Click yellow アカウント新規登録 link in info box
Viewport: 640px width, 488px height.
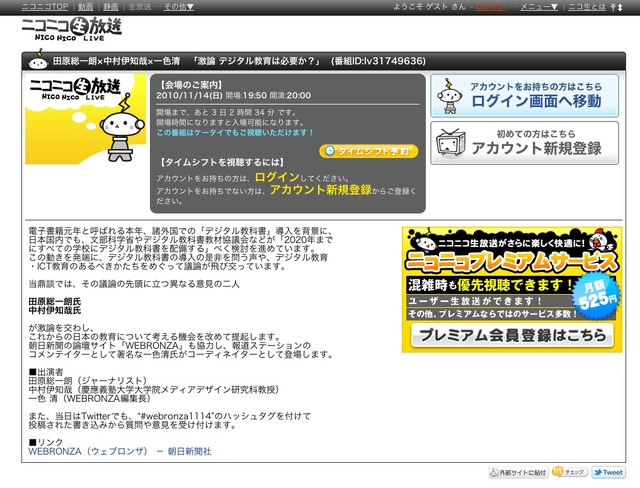[x=321, y=190]
